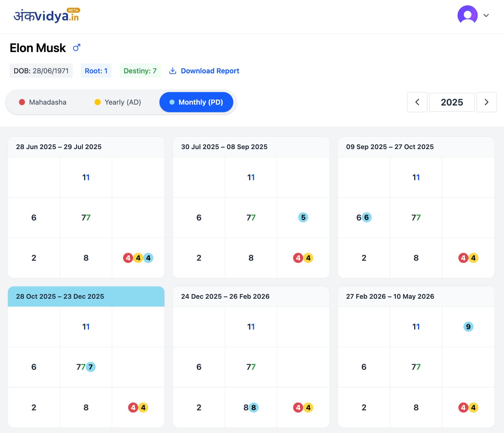The width and height of the screenshot is (504, 433).
Task: Click the Ankvidya.in logo
Action: (x=46, y=16)
